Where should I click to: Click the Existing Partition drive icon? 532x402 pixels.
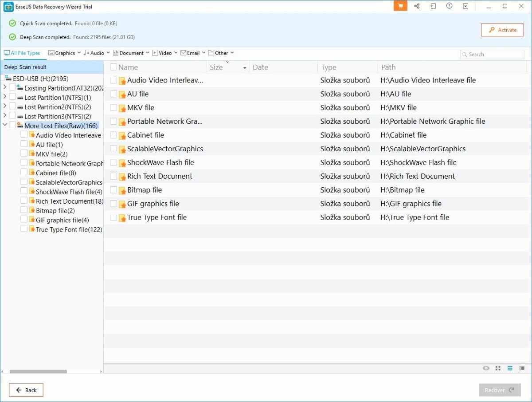point(20,88)
